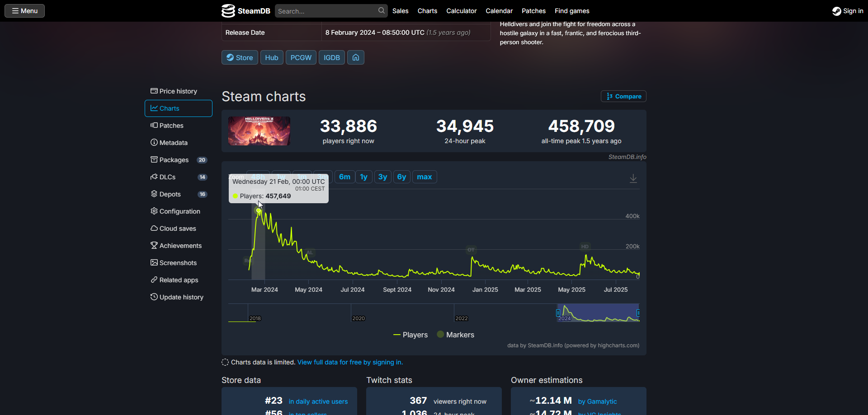
Task: Grab the left navigator range handle
Action: tap(558, 313)
